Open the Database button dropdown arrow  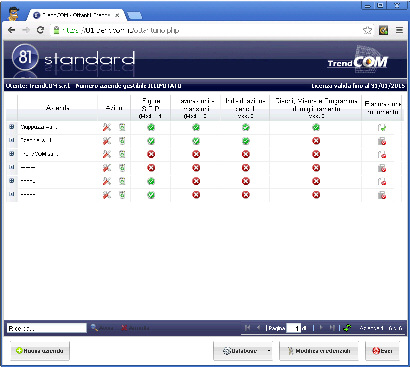(x=269, y=351)
